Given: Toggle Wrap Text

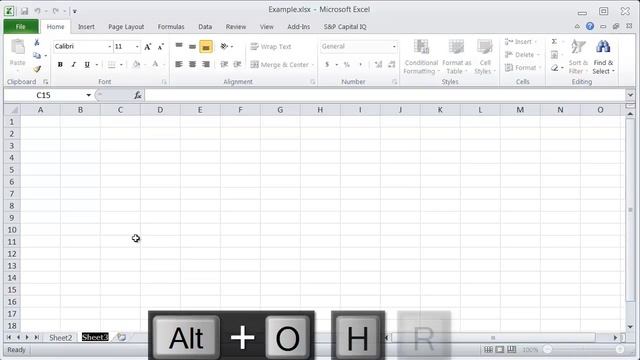Looking at the screenshot, I should [271, 47].
